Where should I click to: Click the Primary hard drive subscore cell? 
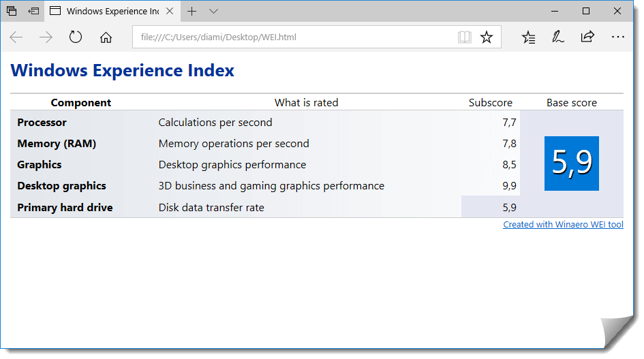click(x=491, y=207)
